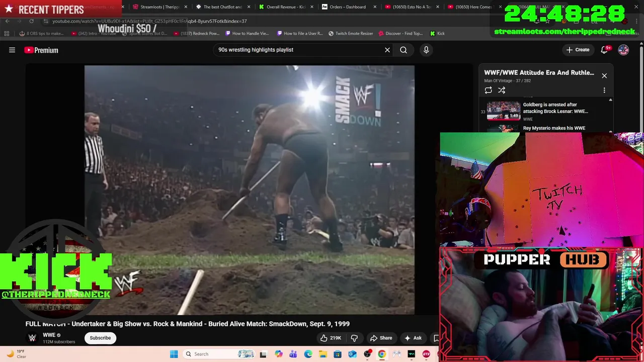The height and width of the screenshot is (362, 644).
Task: Open (1837) Redneck Pow... bookmark
Action: pyautogui.click(x=197, y=33)
